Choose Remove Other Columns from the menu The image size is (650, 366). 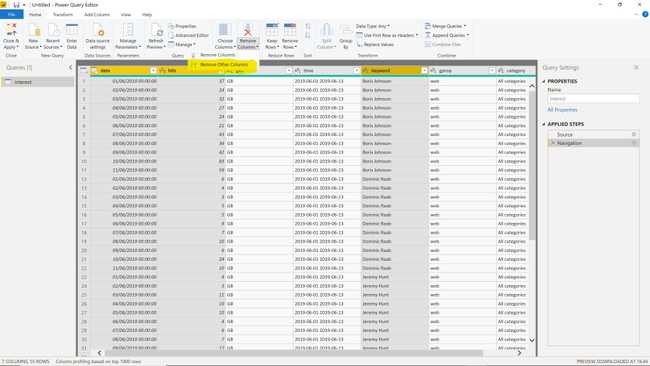tap(223, 65)
